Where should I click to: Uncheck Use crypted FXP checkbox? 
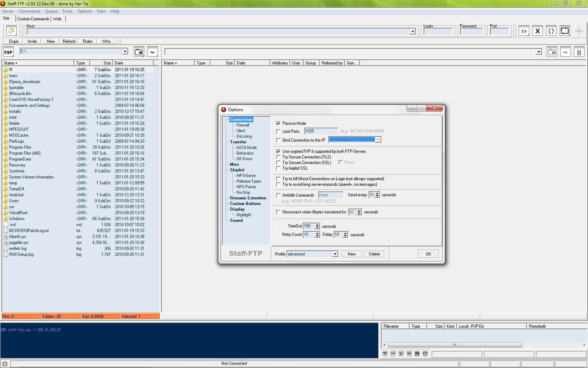pyautogui.click(x=278, y=151)
